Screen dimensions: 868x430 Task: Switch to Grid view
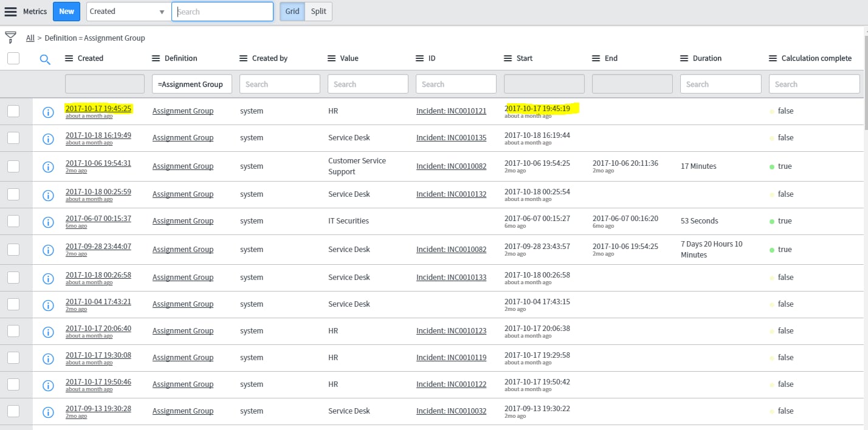292,12
